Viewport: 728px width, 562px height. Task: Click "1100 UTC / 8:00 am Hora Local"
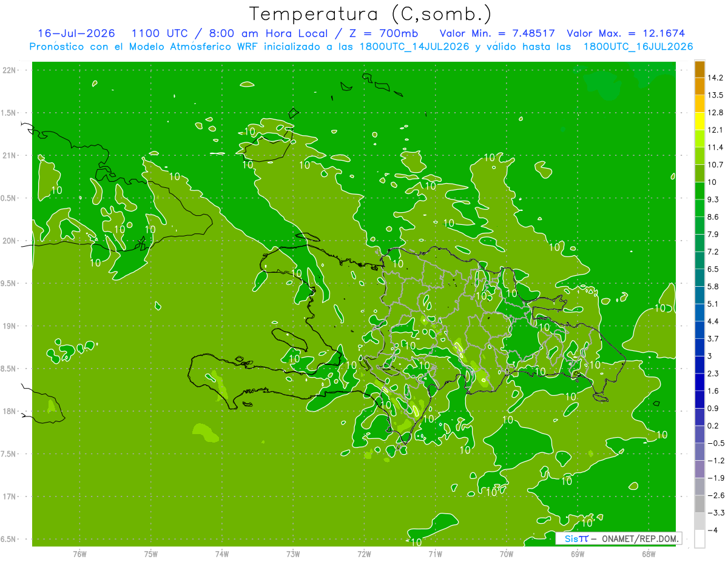tap(229, 33)
